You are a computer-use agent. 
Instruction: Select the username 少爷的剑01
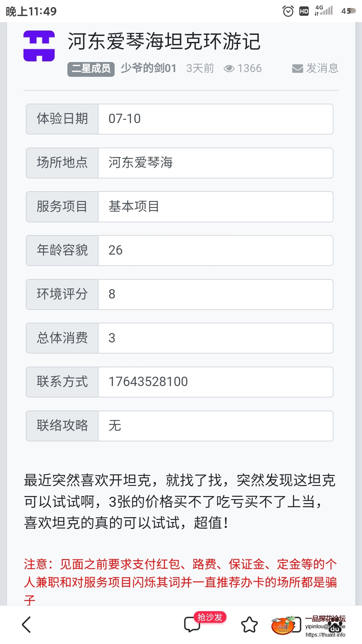(148, 68)
